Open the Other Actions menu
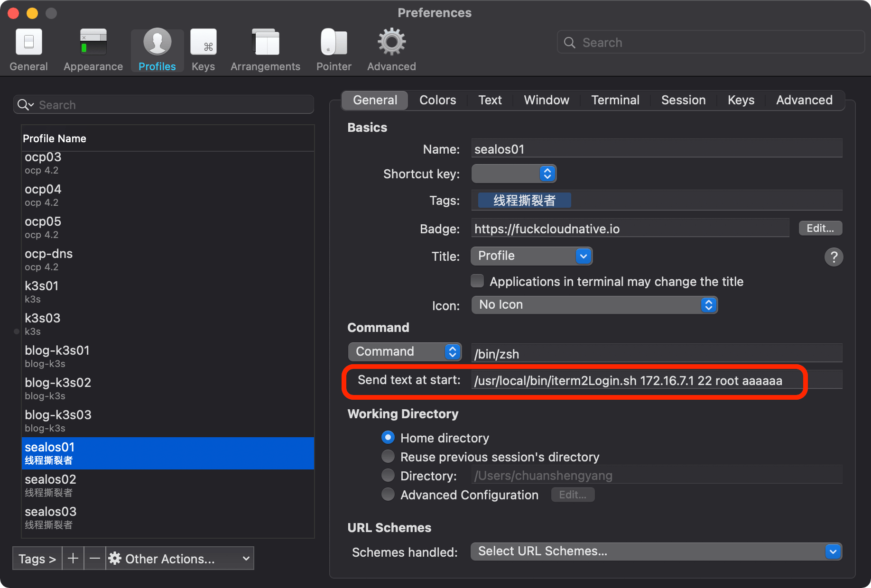The height and width of the screenshot is (588, 871). tap(180, 559)
